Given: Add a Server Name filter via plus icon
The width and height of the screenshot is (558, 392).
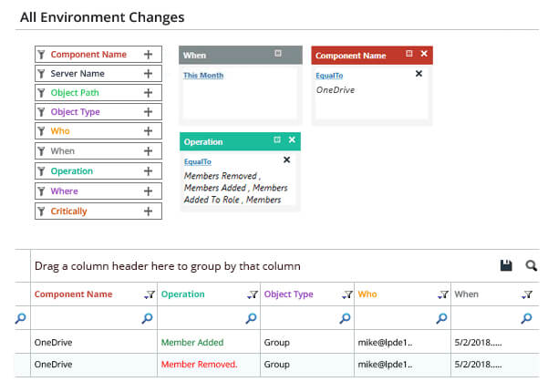Looking at the screenshot, I should pyautogui.click(x=148, y=74).
